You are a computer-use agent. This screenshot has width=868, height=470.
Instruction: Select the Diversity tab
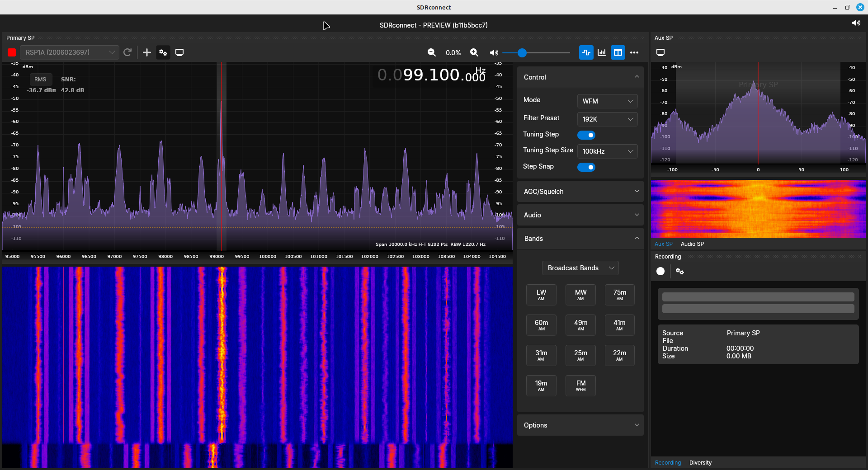click(x=700, y=463)
